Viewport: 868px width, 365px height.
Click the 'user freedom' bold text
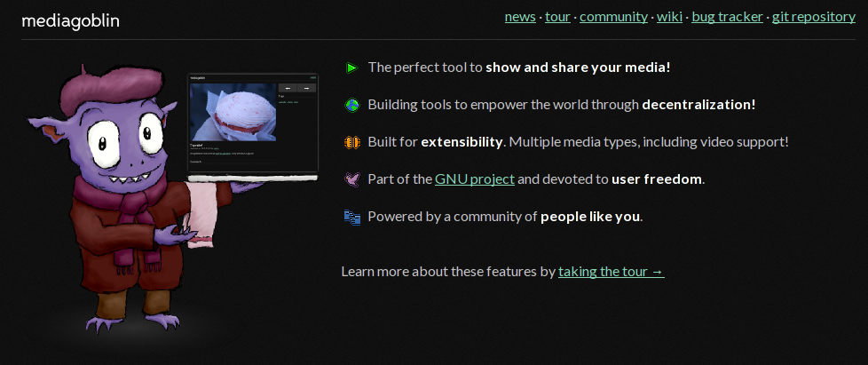(x=657, y=179)
